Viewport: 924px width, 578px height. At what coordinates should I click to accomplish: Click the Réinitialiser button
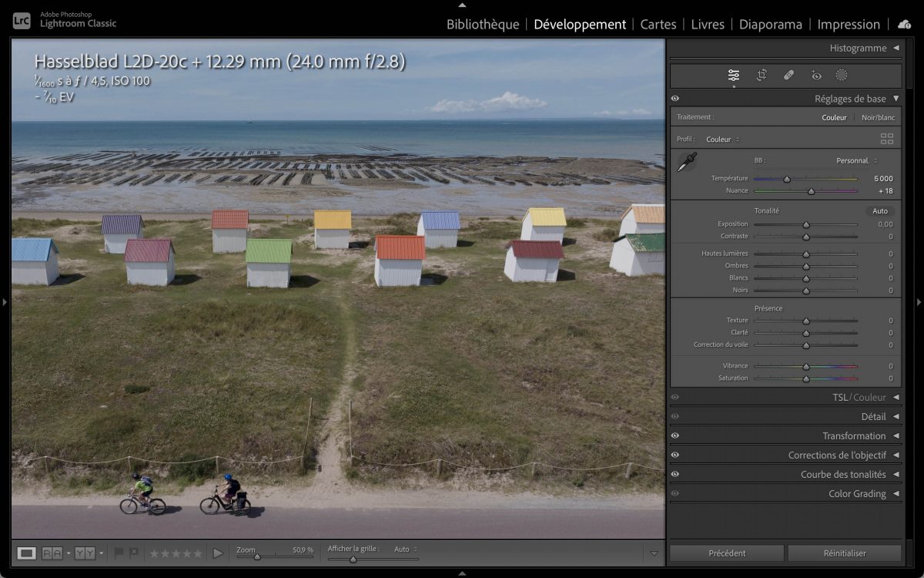(844, 553)
